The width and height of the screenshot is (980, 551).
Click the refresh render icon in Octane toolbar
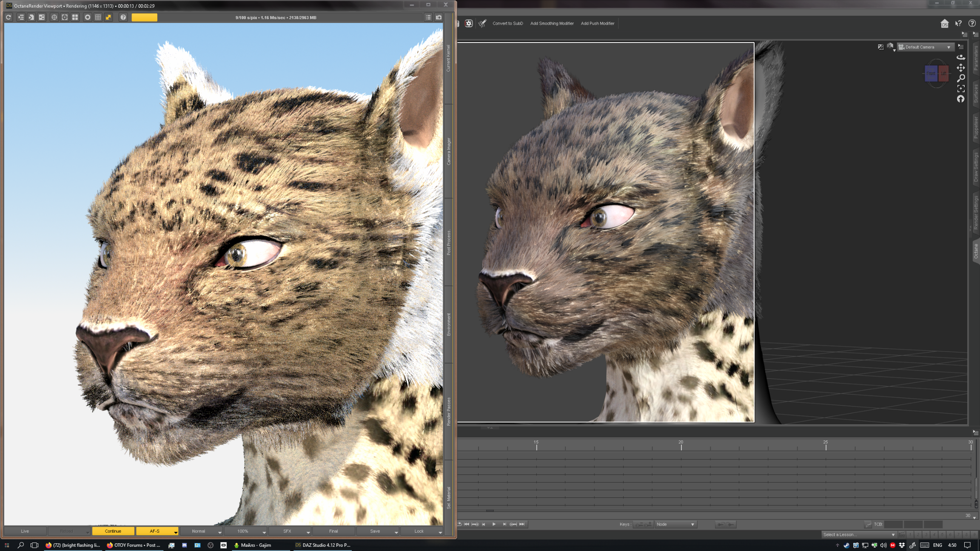pos(9,17)
